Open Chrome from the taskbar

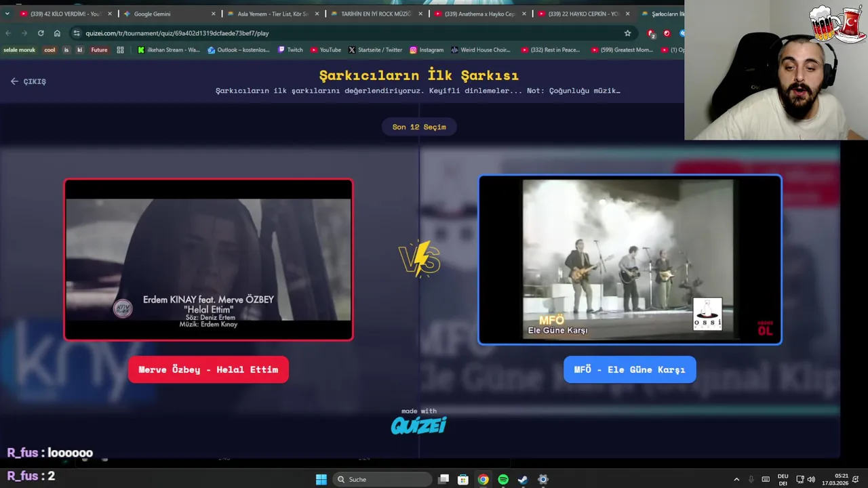click(x=483, y=479)
